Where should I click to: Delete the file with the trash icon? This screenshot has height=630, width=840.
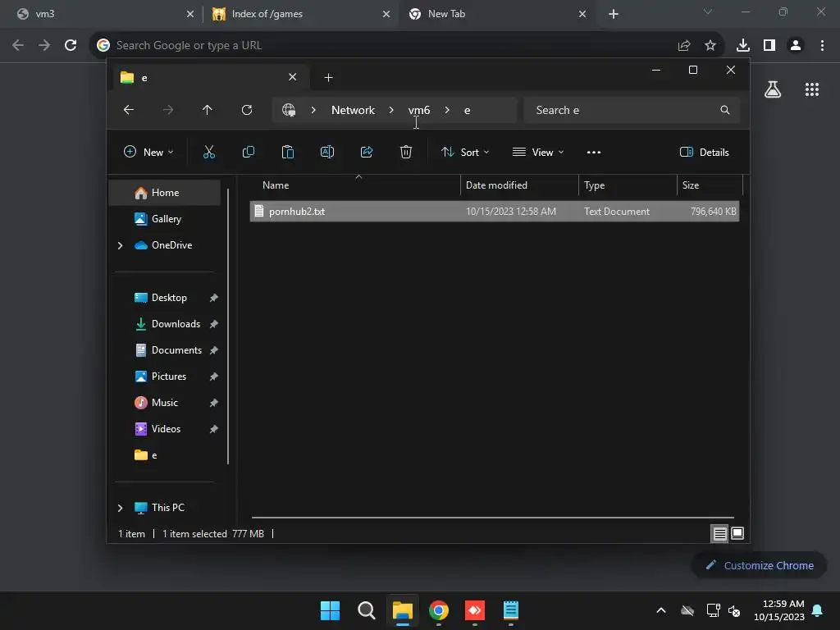coord(405,152)
